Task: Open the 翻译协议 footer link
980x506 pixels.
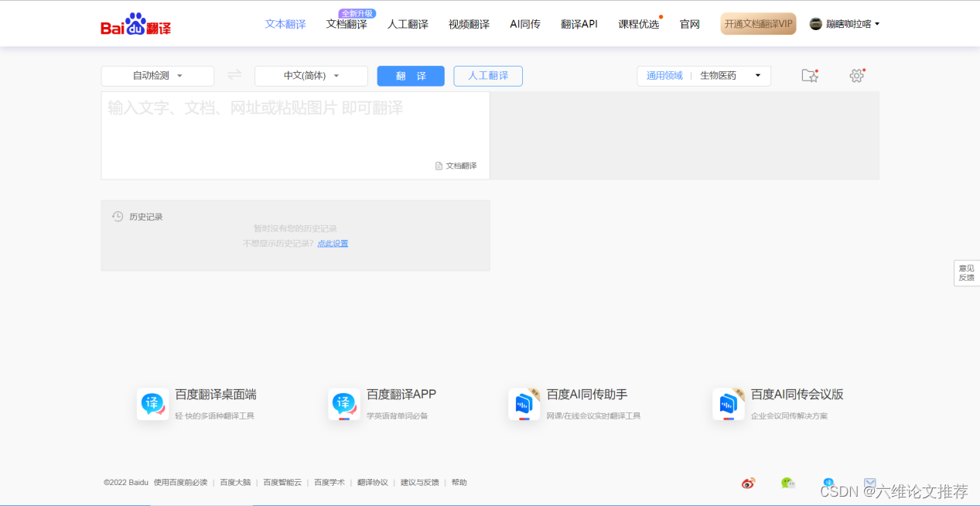Action: (x=373, y=483)
